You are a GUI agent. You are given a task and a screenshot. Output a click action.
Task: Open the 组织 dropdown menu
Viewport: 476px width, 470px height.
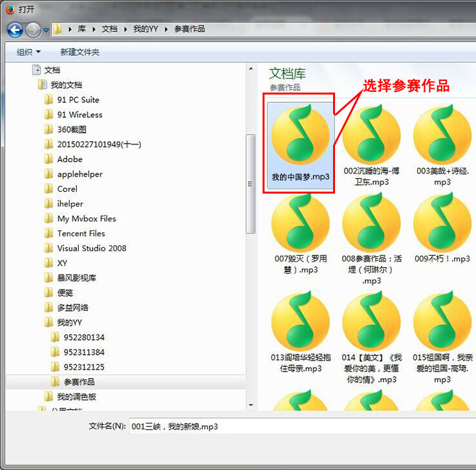[x=28, y=52]
